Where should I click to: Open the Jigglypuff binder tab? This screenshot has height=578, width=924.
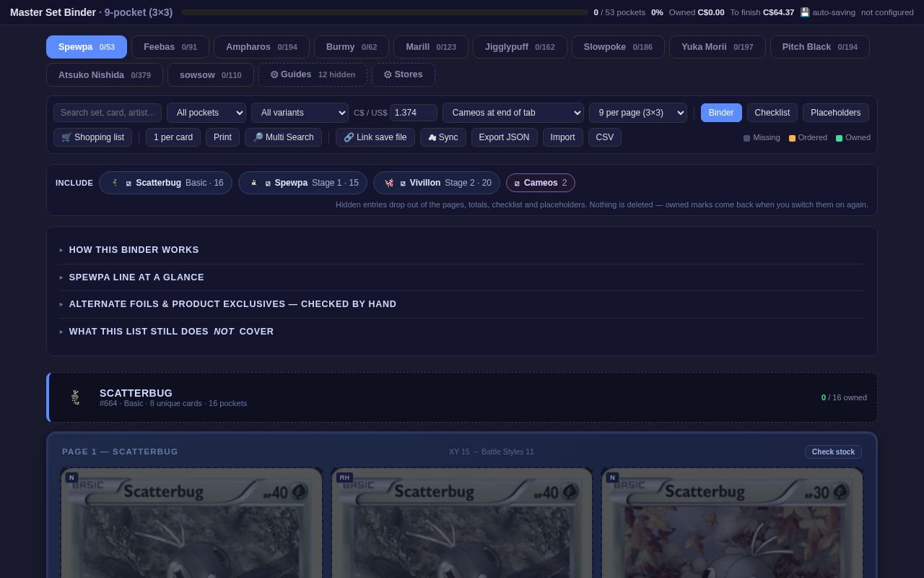[x=520, y=47]
